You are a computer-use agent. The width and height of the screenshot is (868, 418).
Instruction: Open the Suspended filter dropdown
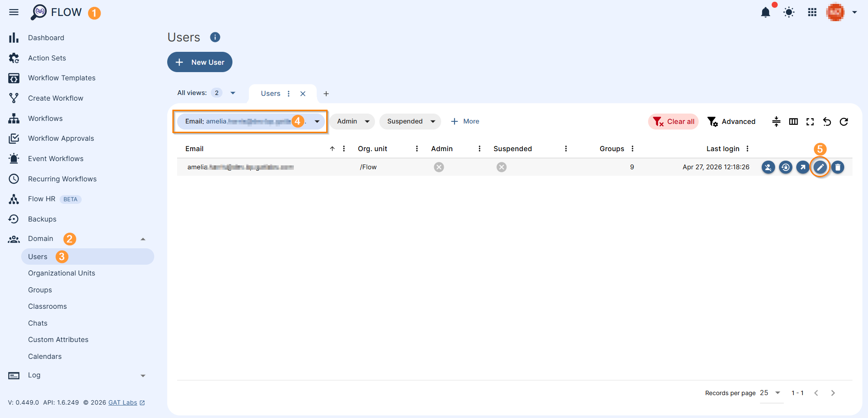tap(410, 121)
